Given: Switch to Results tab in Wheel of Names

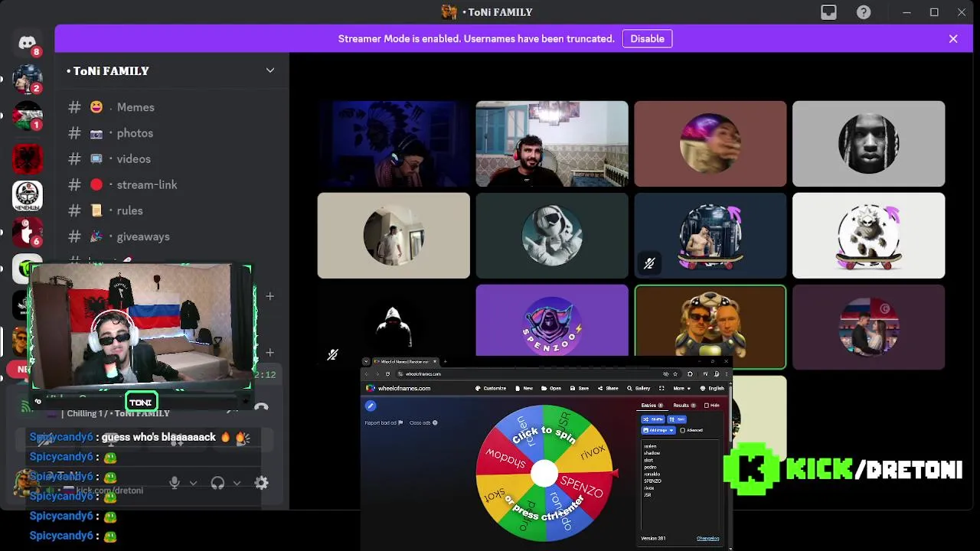Looking at the screenshot, I should [684, 405].
